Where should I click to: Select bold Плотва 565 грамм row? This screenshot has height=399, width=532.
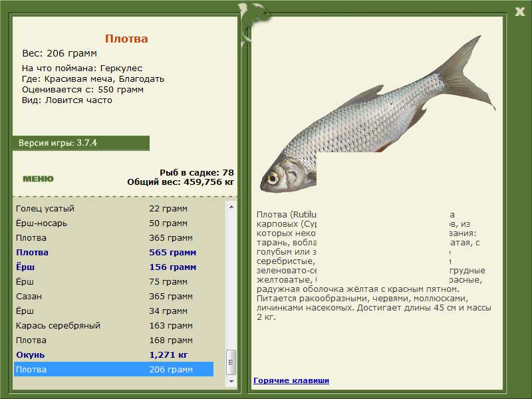pyautogui.click(x=114, y=253)
